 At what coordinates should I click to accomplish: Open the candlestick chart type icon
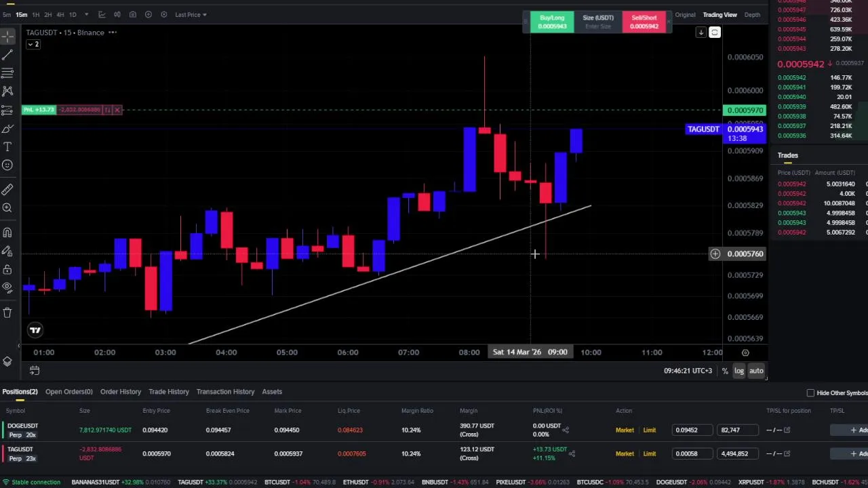click(117, 14)
